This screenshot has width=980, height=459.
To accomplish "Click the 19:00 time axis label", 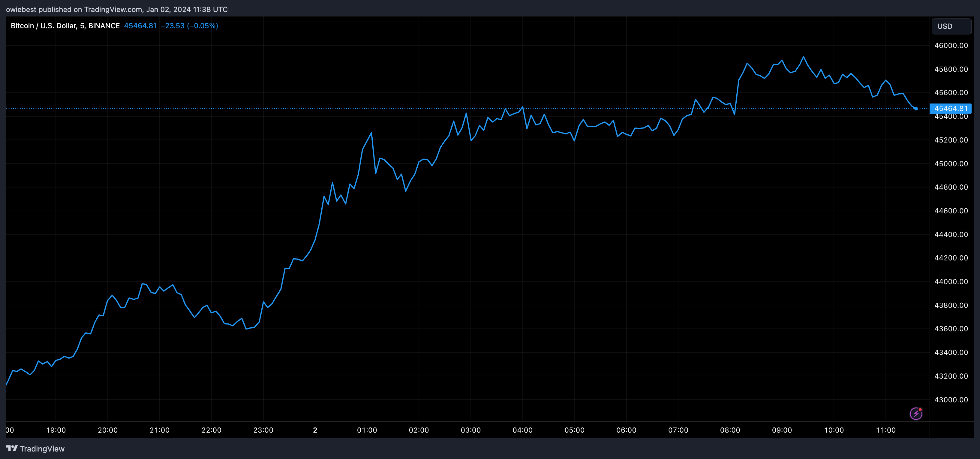I will tap(56, 430).
